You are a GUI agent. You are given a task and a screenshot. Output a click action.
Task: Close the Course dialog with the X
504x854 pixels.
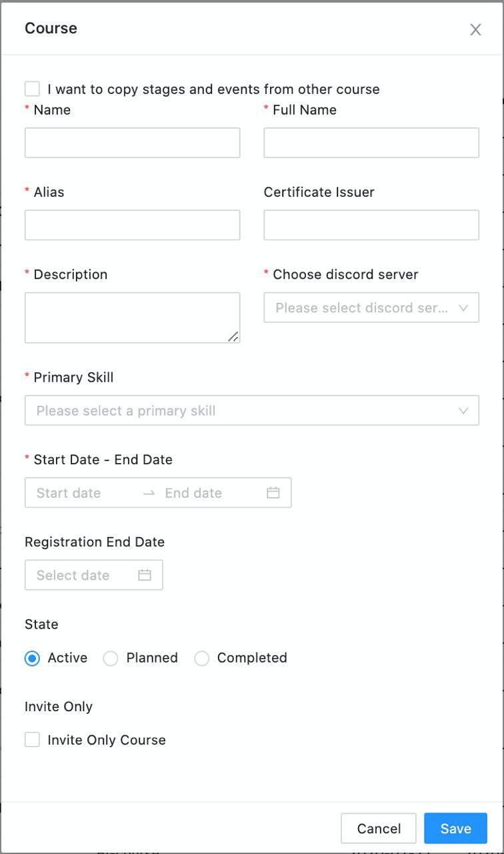(475, 29)
